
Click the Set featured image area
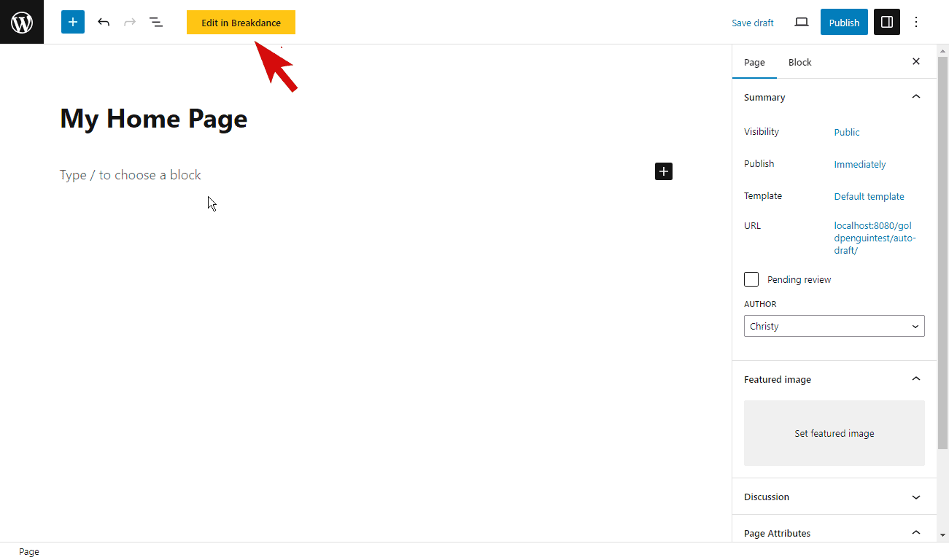pos(834,433)
